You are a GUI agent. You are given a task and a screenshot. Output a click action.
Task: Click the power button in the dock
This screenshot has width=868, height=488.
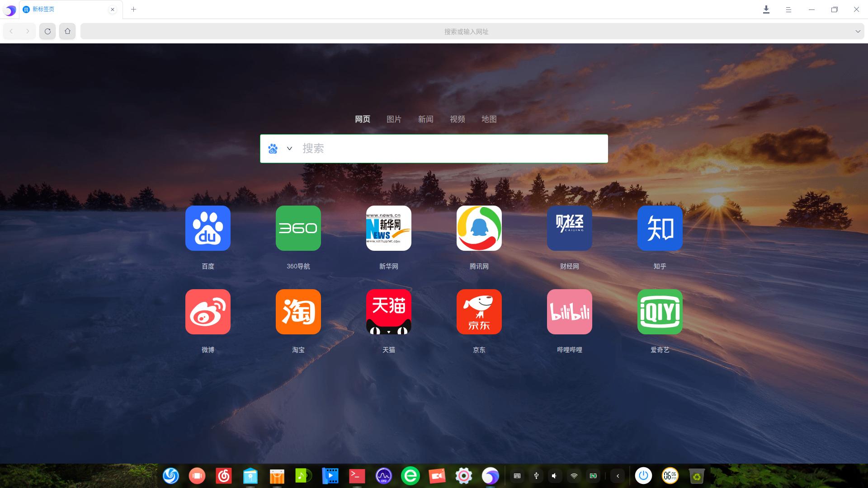(x=643, y=475)
